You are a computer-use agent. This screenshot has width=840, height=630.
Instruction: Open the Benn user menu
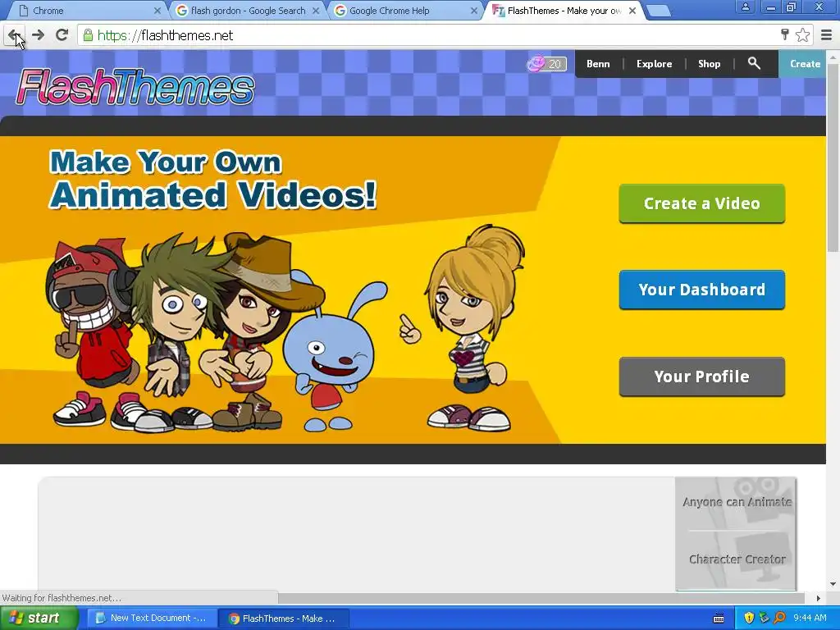[x=598, y=64]
